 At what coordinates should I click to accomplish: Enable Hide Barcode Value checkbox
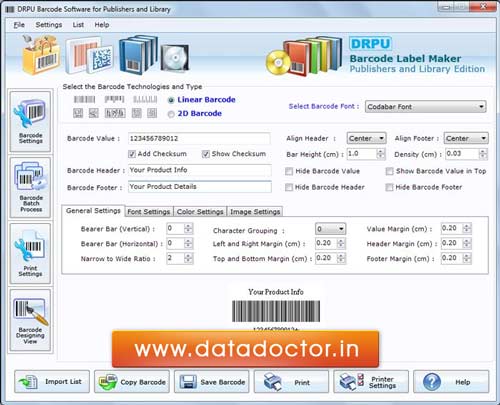pyautogui.click(x=289, y=171)
